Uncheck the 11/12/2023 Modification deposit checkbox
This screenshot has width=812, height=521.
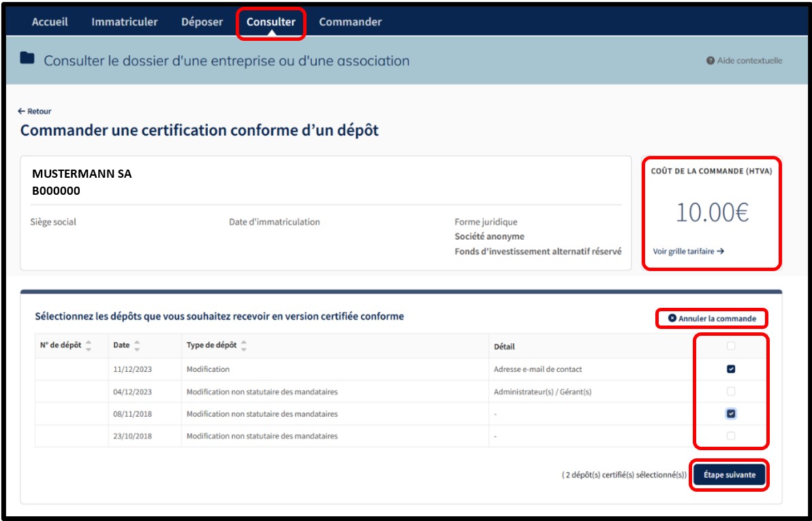tap(731, 369)
